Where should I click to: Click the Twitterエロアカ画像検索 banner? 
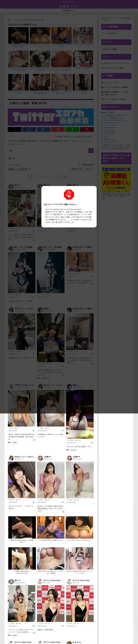pyautogui.click(x=51, y=117)
